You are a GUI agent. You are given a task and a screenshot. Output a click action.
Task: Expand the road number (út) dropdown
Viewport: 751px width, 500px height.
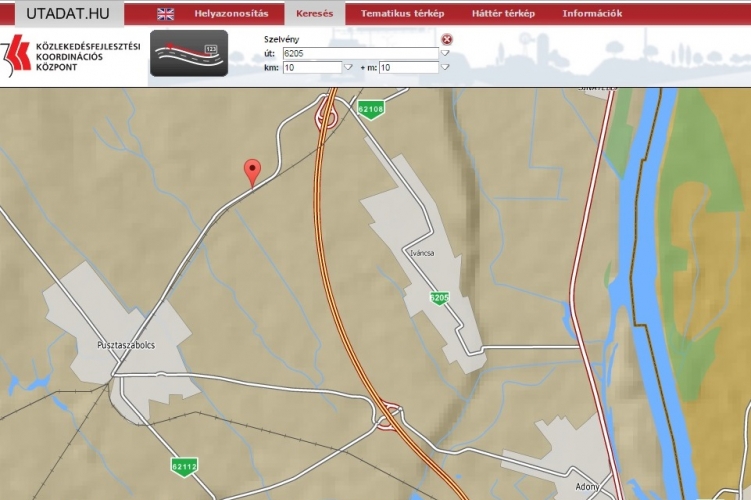click(445, 53)
